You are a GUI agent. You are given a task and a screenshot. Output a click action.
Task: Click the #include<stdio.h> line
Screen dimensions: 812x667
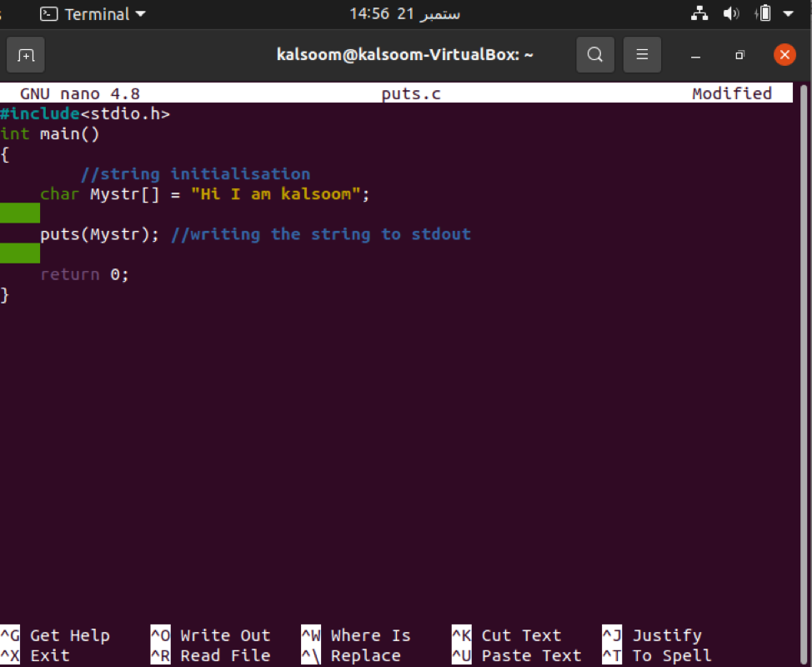point(85,113)
